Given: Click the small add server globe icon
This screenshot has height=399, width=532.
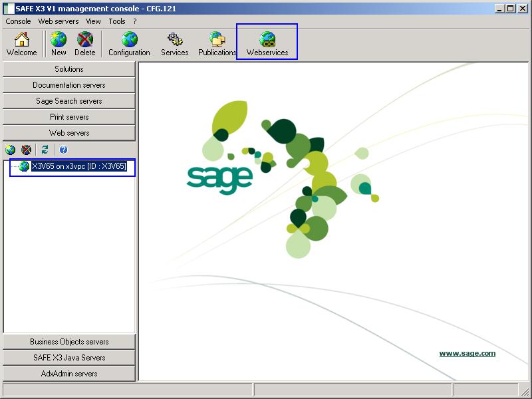Looking at the screenshot, I should tap(10, 150).
